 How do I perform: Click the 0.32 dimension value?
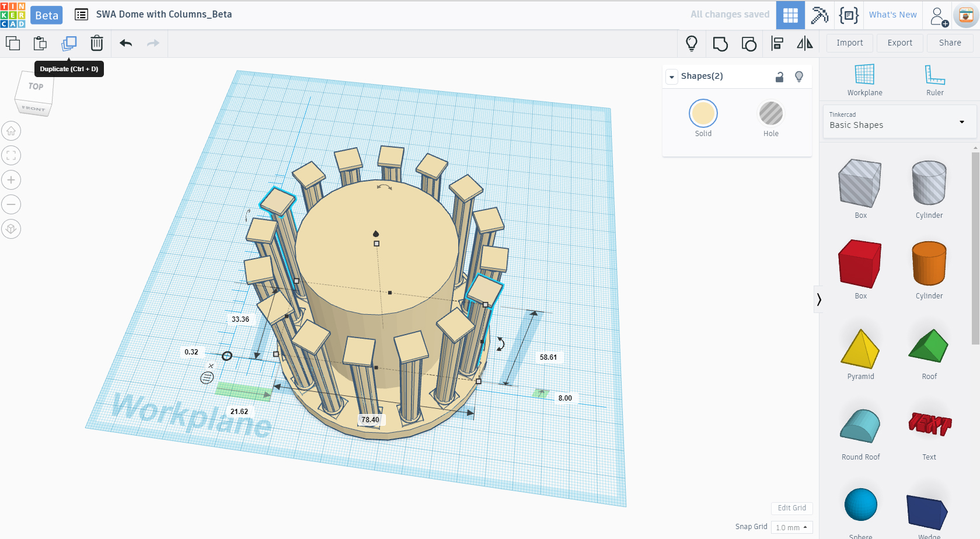(191, 352)
